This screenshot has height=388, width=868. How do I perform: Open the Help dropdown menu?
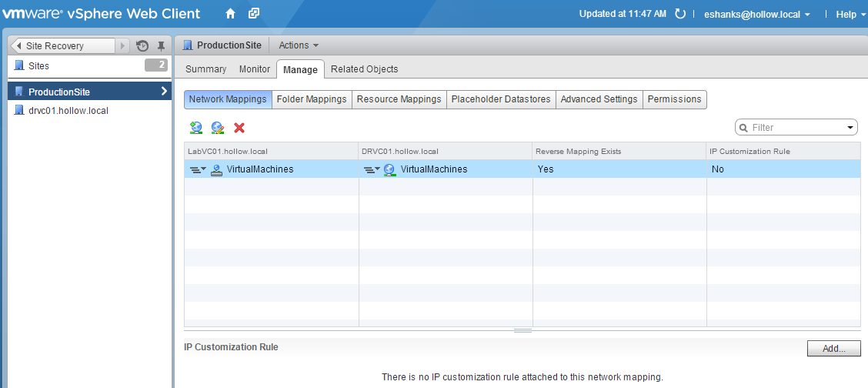[850, 15]
